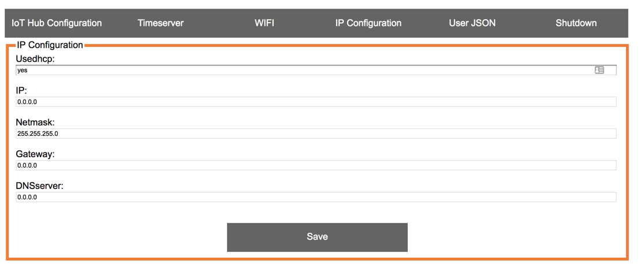Select IP Configuration in the navigation bar

click(x=368, y=23)
